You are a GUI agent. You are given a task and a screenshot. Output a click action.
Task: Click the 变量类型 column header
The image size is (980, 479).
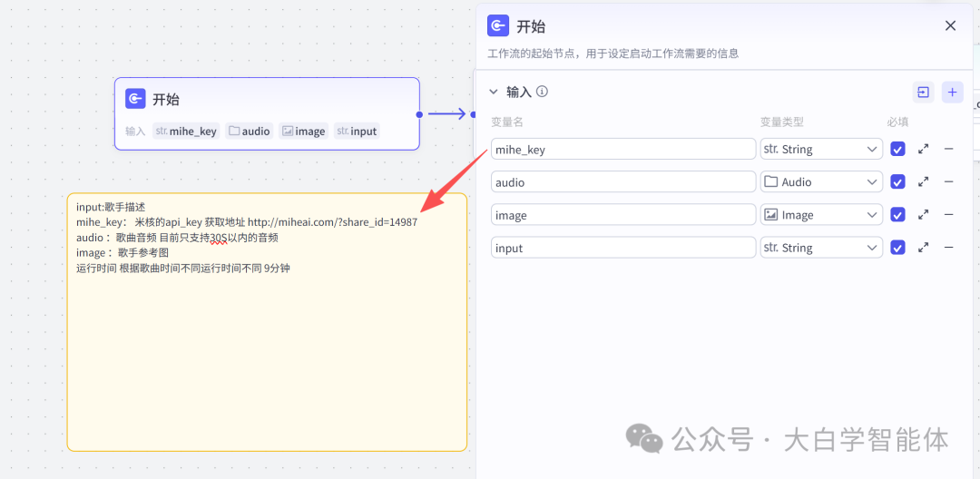tap(781, 122)
